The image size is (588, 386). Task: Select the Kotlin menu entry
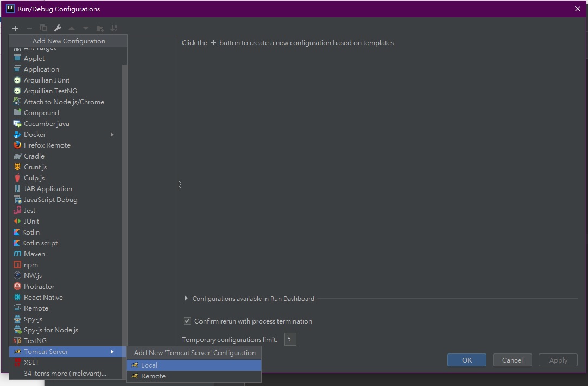click(66, 232)
